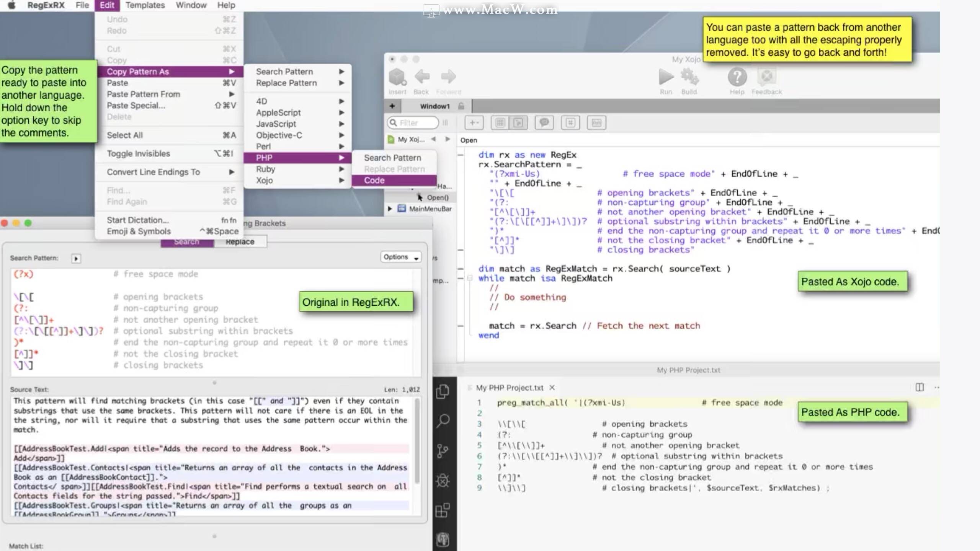980x551 pixels.
Task: Open the Explorer files icon in the PHP editor sidebar
Action: click(443, 391)
